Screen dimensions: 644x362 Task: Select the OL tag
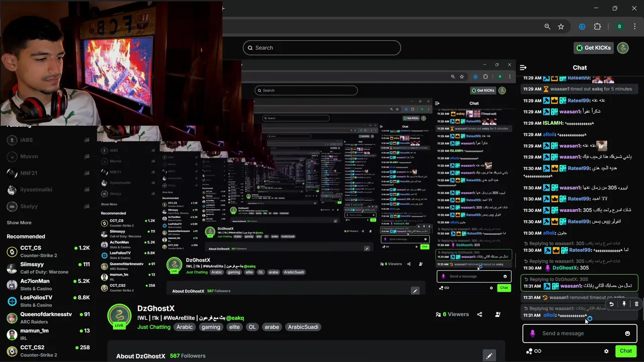point(252,327)
